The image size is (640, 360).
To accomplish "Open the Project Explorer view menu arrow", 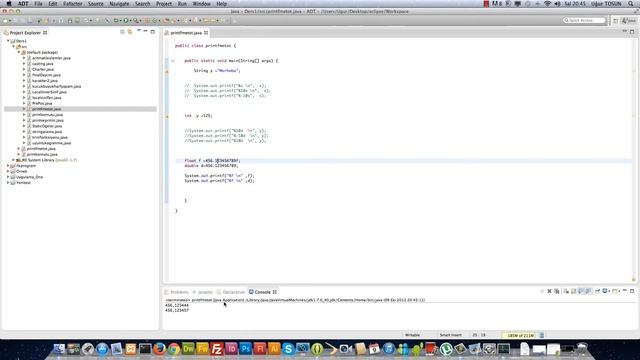I will [x=139, y=31].
